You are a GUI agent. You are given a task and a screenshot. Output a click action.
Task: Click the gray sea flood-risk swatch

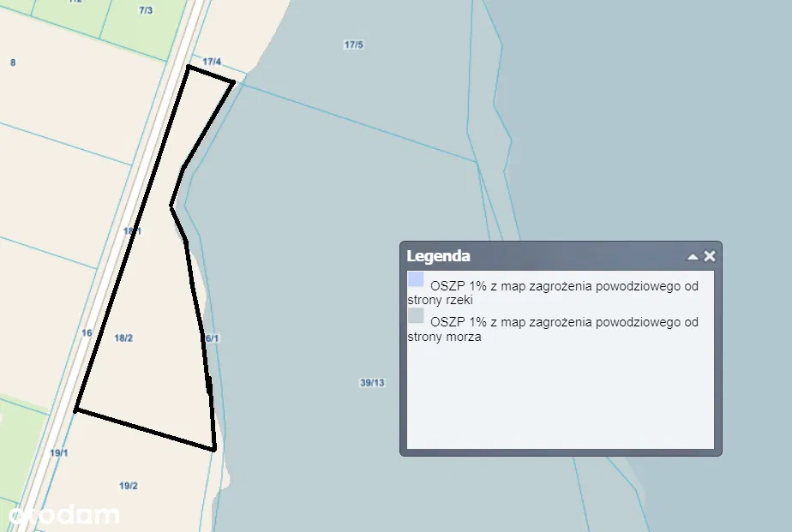(416, 315)
